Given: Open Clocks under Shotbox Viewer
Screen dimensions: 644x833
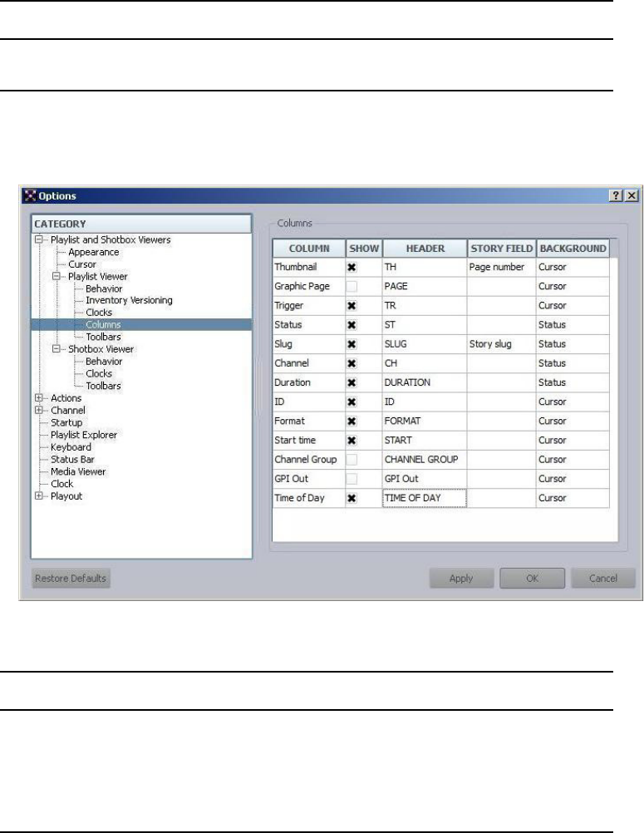Looking at the screenshot, I should click(99, 373).
